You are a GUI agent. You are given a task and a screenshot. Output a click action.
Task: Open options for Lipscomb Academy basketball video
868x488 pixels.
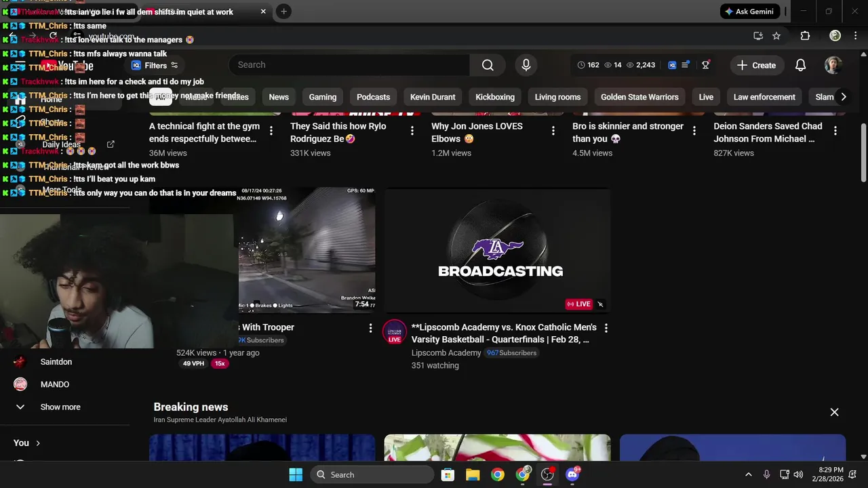606,328
